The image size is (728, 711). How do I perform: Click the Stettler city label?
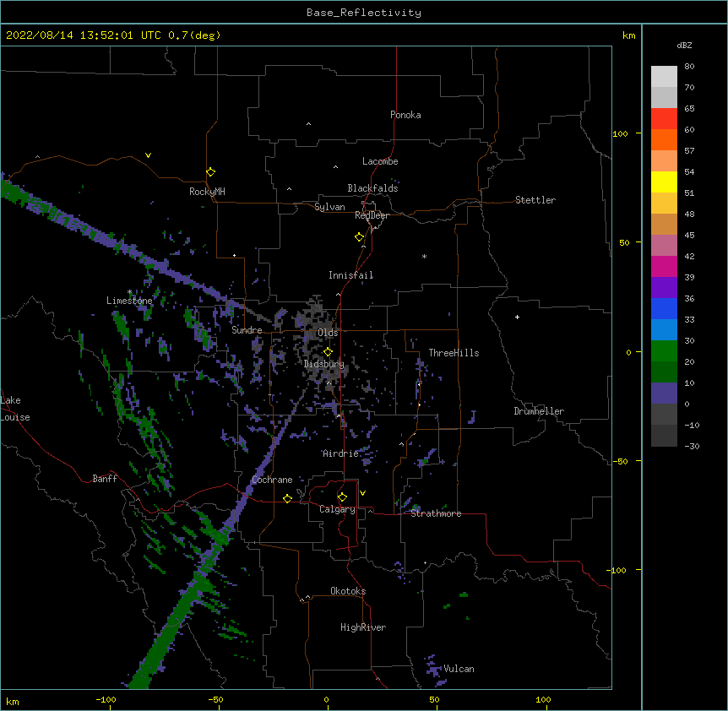click(x=535, y=200)
